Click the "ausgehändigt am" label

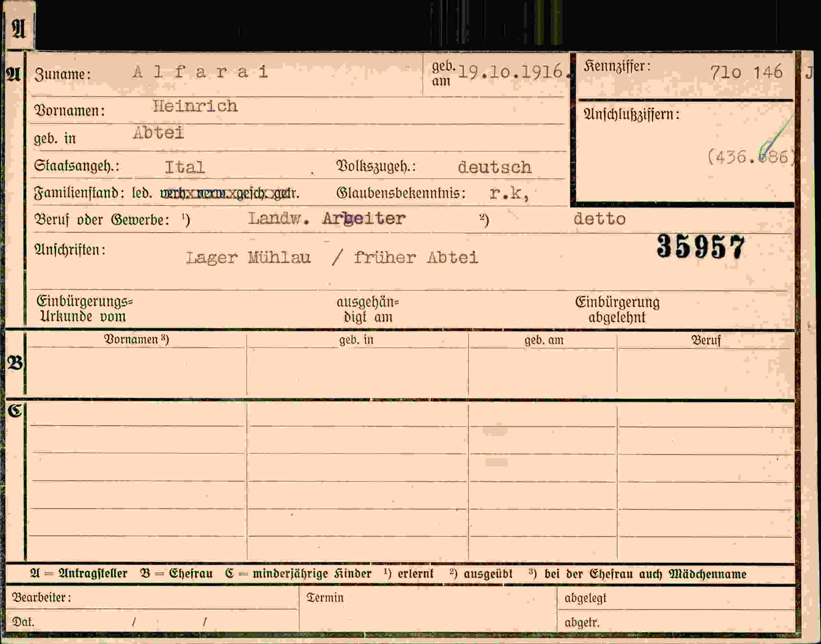coord(368,310)
